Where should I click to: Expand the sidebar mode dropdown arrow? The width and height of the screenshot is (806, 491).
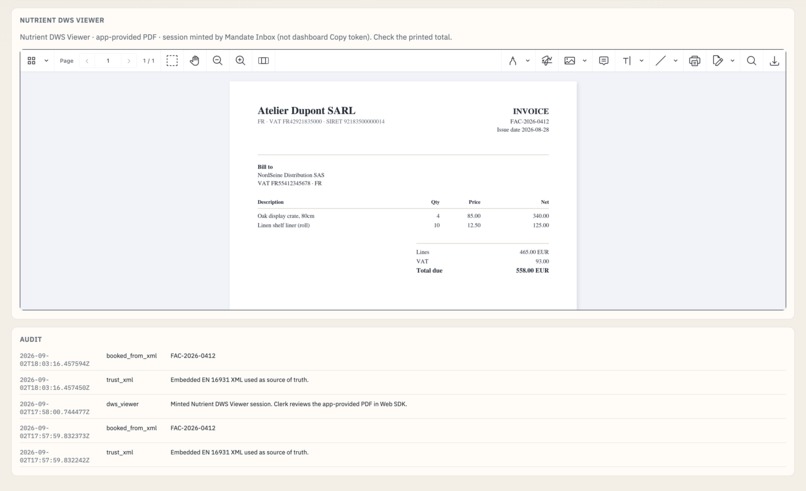46,61
